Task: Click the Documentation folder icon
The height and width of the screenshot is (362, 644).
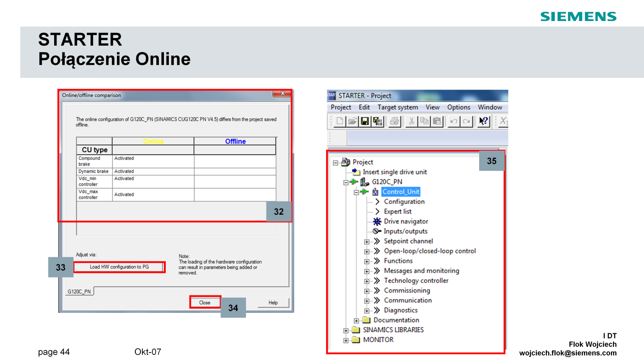Action: tap(366, 319)
